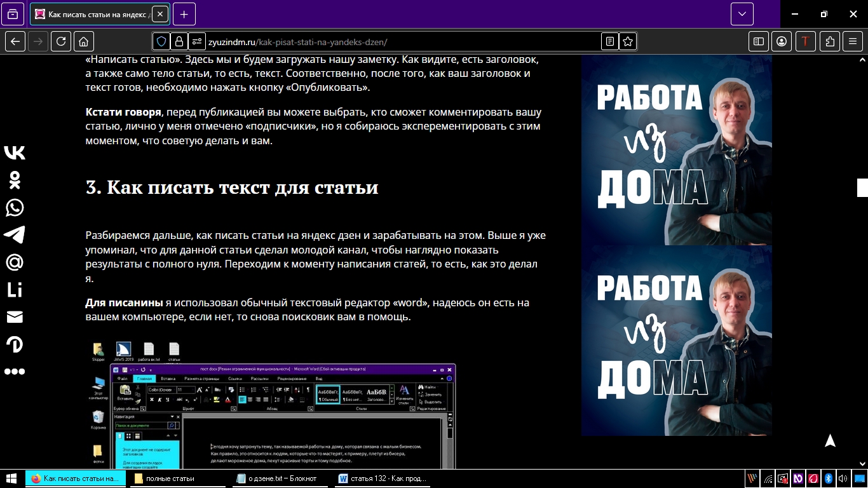View site security padlock info
Screen dimensions: 868x488
coord(179,41)
